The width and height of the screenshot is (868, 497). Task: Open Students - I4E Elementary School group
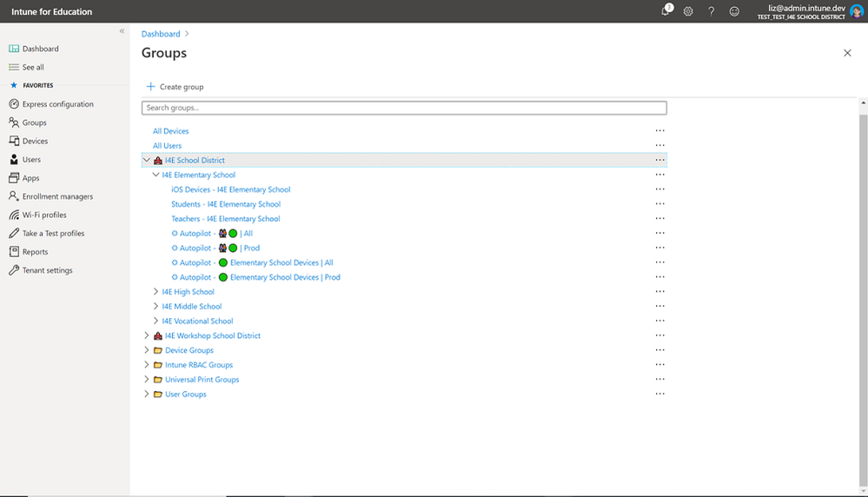tap(226, 204)
